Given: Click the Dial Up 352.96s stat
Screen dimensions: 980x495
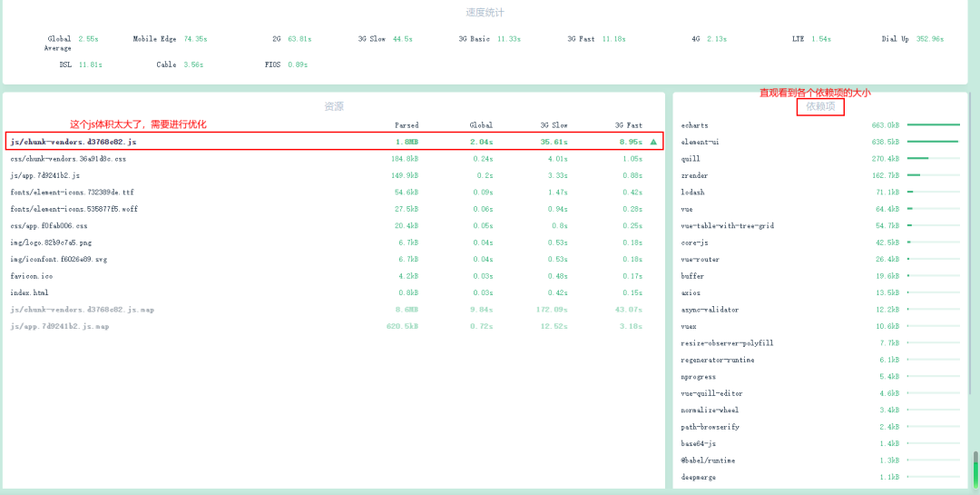Looking at the screenshot, I should [913, 39].
